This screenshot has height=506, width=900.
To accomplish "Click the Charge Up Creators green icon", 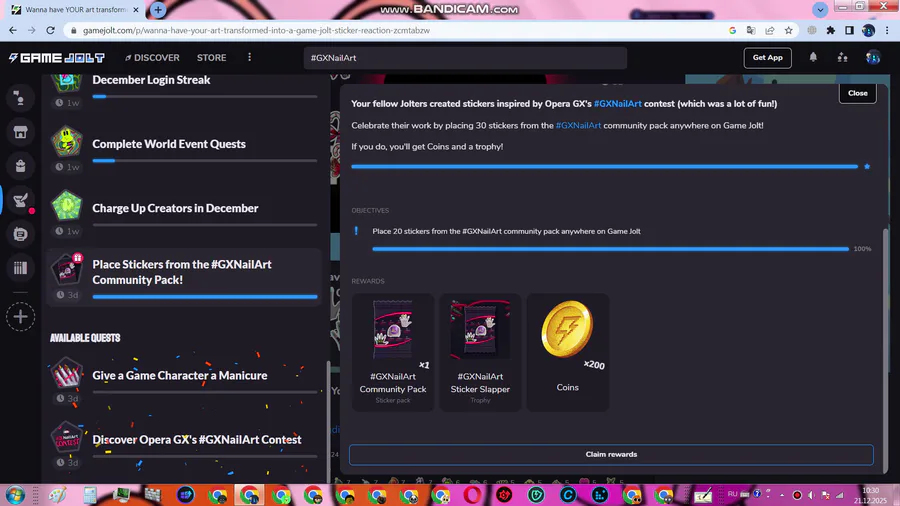I will pyautogui.click(x=67, y=206).
